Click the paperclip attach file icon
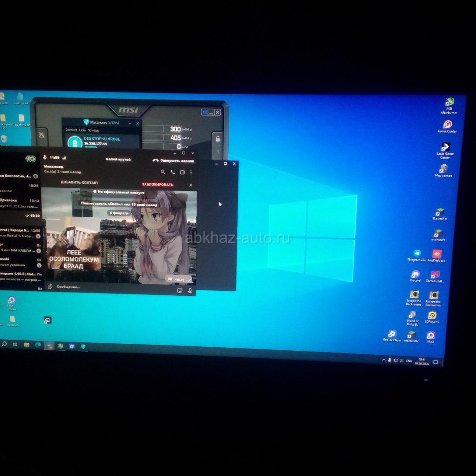This screenshot has width=476, height=476. point(50,286)
